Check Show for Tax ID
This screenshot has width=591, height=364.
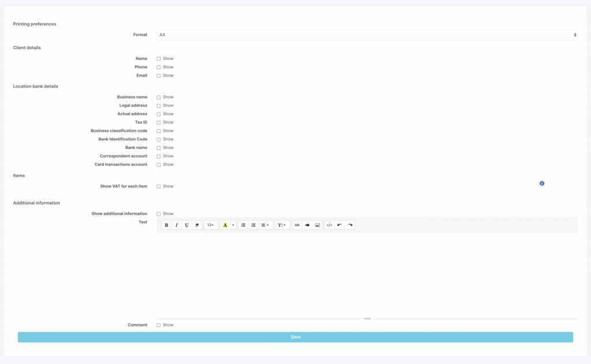click(159, 122)
